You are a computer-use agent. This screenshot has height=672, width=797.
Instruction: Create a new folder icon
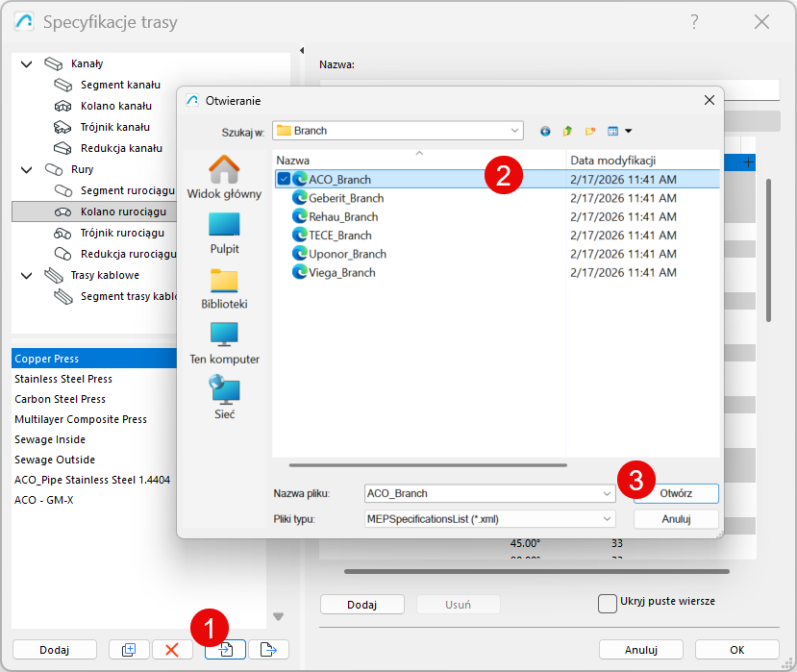(590, 131)
